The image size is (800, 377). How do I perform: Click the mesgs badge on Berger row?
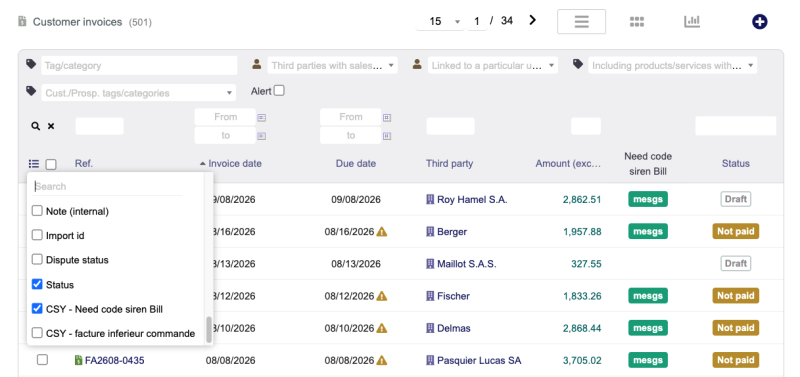pos(648,232)
